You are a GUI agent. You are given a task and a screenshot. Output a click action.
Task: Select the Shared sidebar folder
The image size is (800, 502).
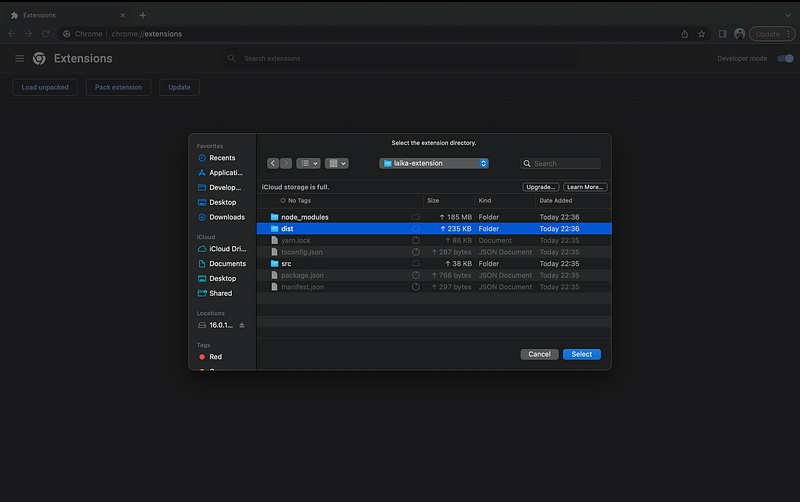(220, 293)
